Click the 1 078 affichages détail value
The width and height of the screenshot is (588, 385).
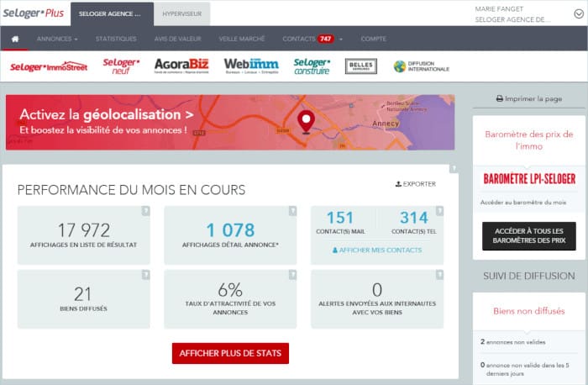coord(231,230)
